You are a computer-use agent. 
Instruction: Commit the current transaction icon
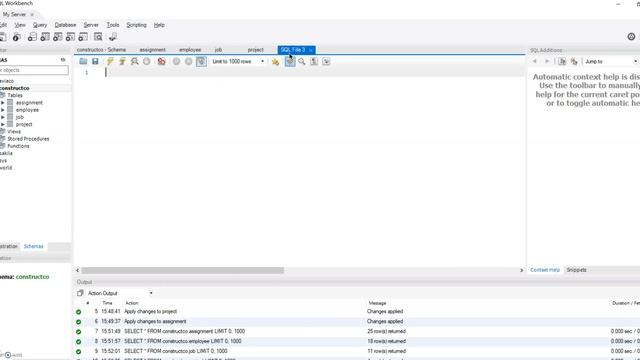(176, 61)
